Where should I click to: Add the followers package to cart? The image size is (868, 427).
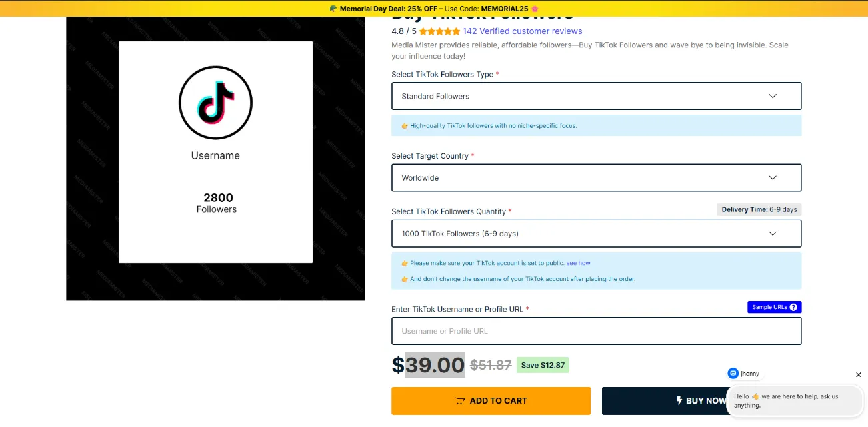coord(491,401)
